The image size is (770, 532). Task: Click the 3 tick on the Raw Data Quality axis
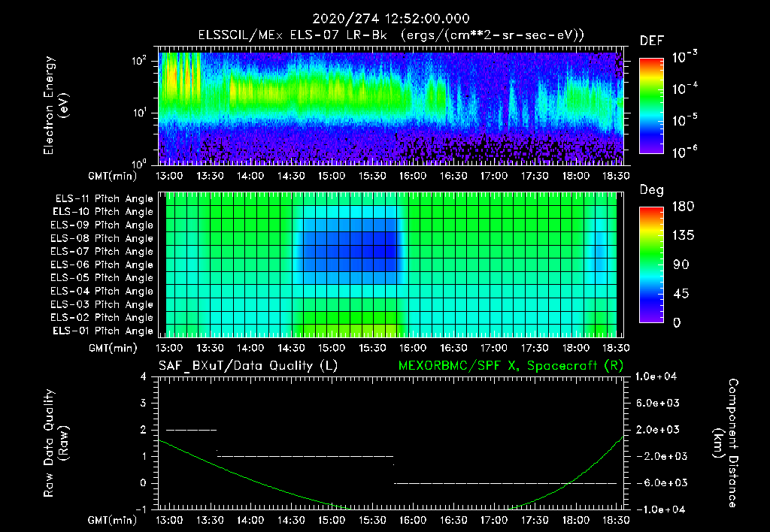pyautogui.click(x=143, y=404)
